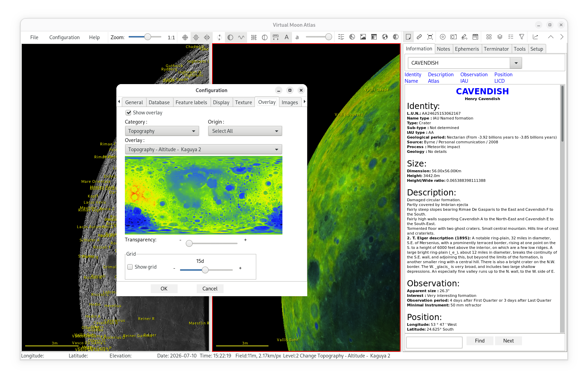Click the calendar toolbar icon
This screenshot has width=588, height=382.
tap(475, 37)
